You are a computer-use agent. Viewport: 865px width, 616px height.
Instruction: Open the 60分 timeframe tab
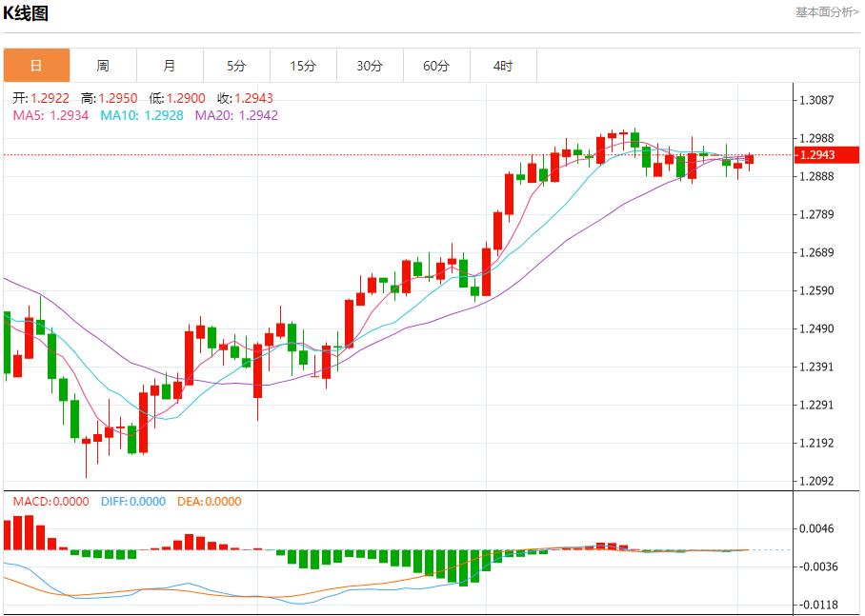point(436,66)
